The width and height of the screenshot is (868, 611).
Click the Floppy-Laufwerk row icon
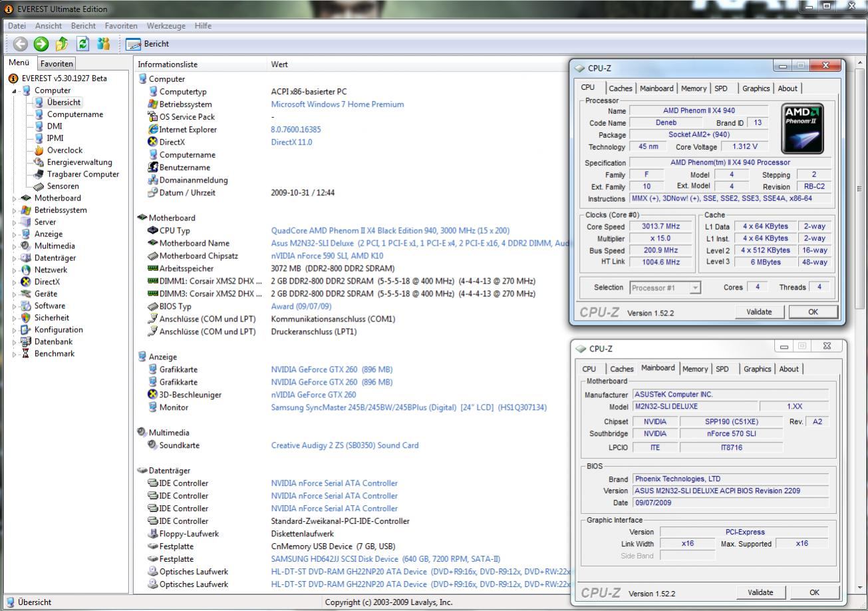pos(153,534)
